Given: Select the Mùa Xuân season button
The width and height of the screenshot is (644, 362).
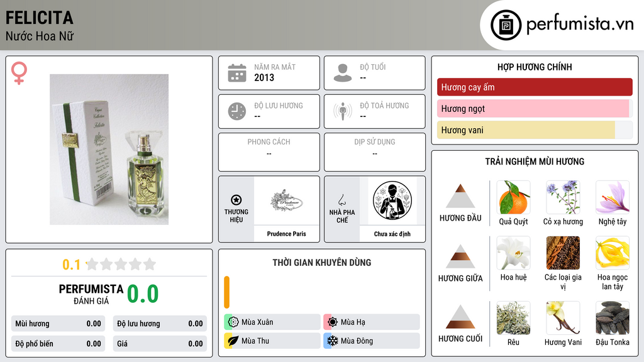Looking at the screenshot, I should pos(272,322).
